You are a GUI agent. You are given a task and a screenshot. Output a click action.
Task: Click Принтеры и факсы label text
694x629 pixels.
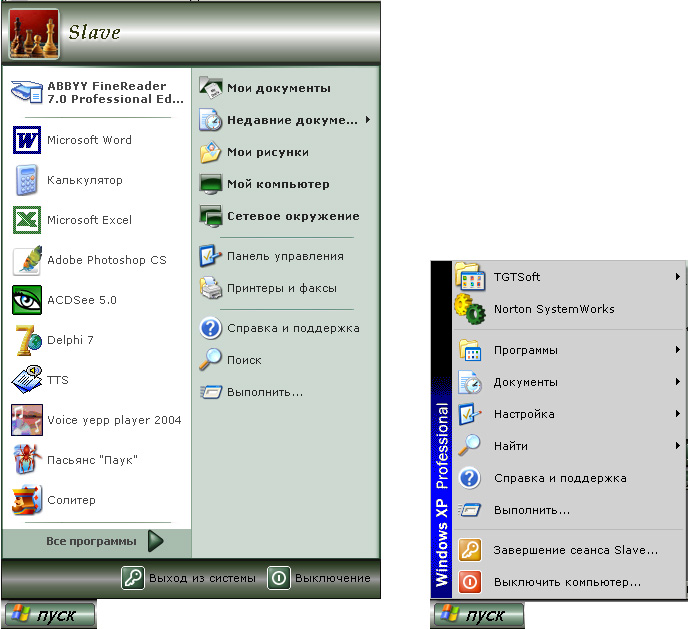tap(281, 288)
